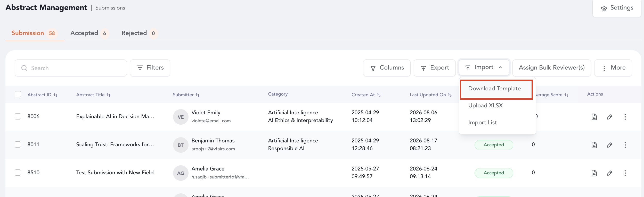
Task: Click the BT avatar of Benjamin Thomas
Action: click(x=181, y=145)
